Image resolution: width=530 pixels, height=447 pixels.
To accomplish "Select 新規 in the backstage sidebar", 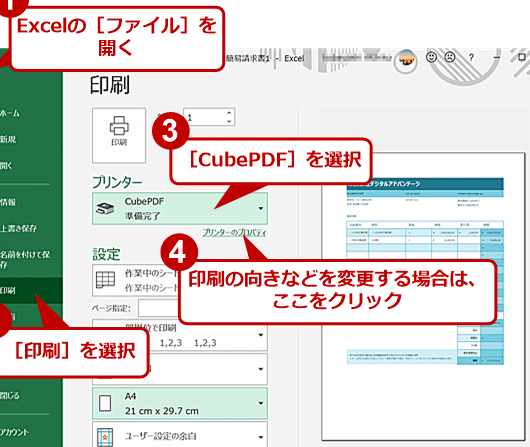I will [x=8, y=139].
